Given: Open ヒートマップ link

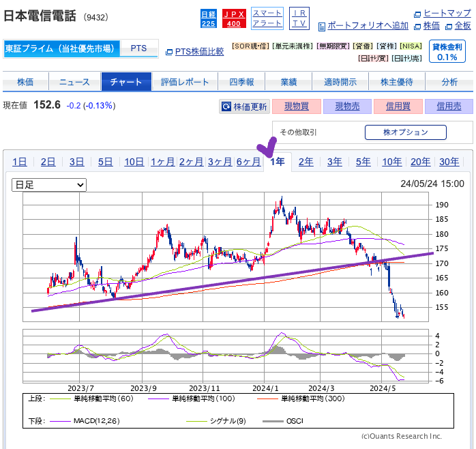Looking at the screenshot, I should click(447, 13).
